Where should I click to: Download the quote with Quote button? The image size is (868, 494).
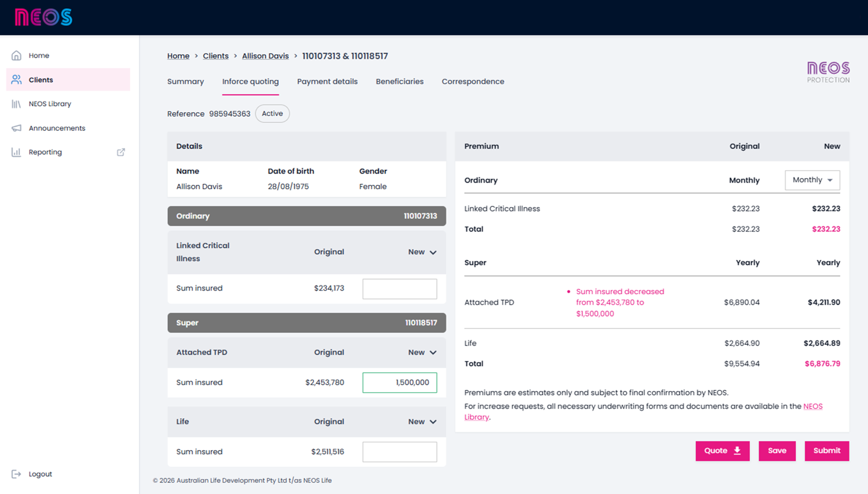point(722,451)
